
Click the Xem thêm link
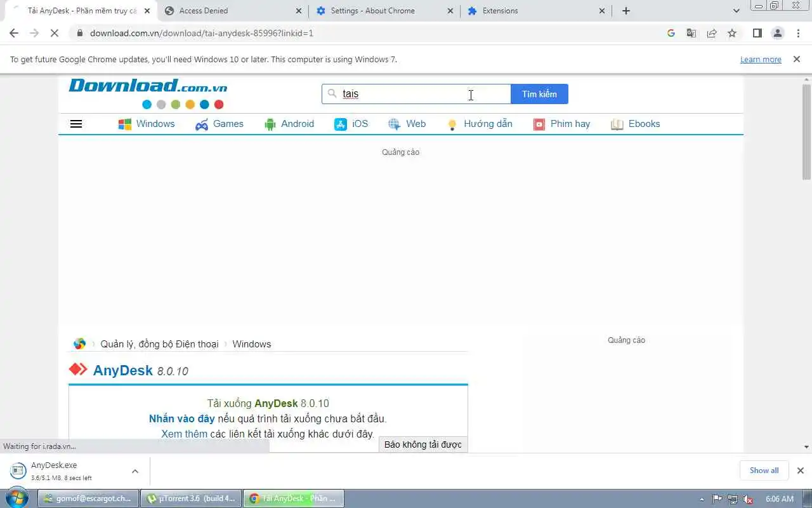click(184, 434)
